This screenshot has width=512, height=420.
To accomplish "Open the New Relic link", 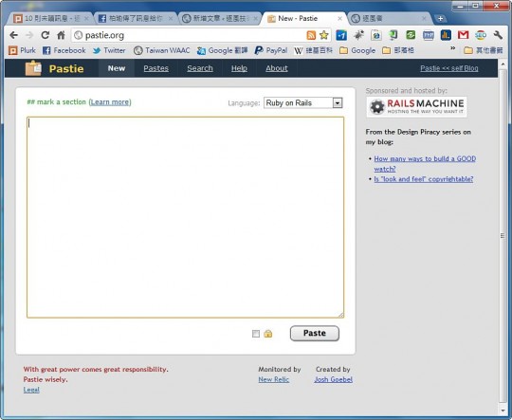I will 274,379.
